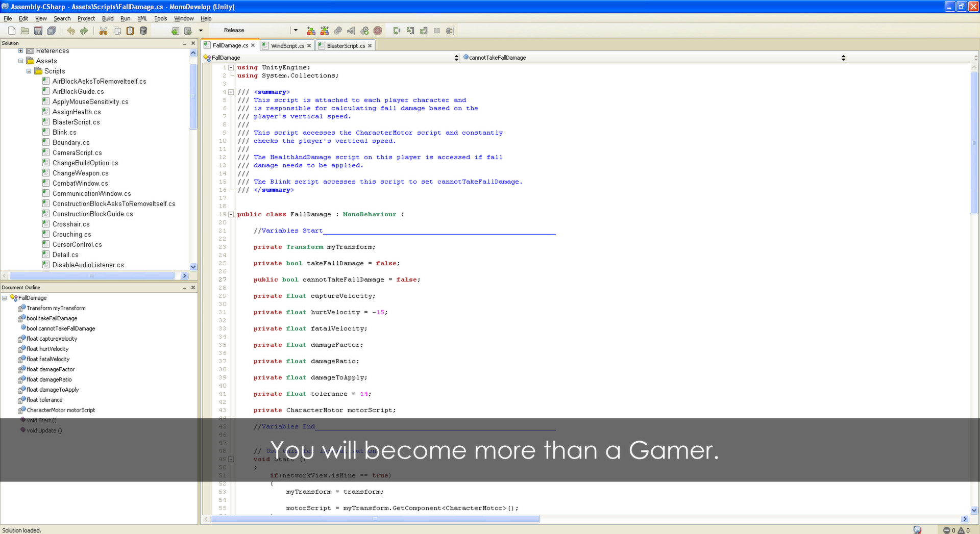Click the Debug toolbar icon
Screen dimensions: 980x534
pos(351,31)
